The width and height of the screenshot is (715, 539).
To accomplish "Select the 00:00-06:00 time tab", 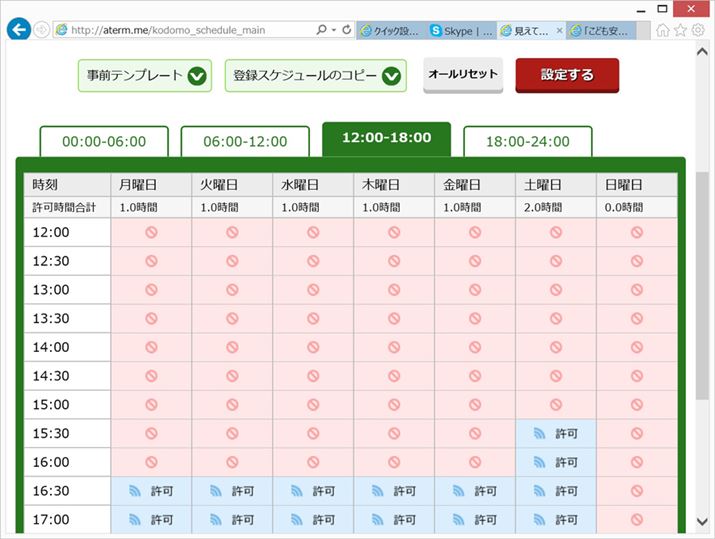I will click(x=104, y=142).
